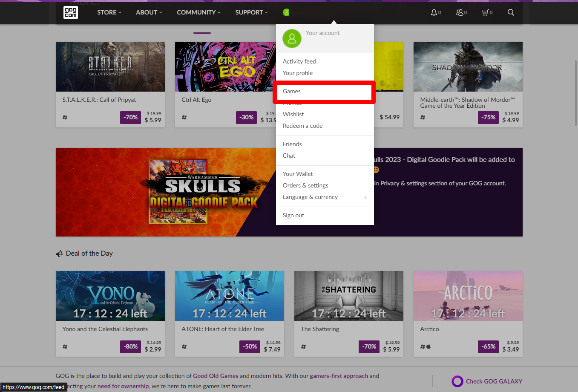The image size is (578, 392).
Task: Open the friends icon in the header
Action: [460, 12]
